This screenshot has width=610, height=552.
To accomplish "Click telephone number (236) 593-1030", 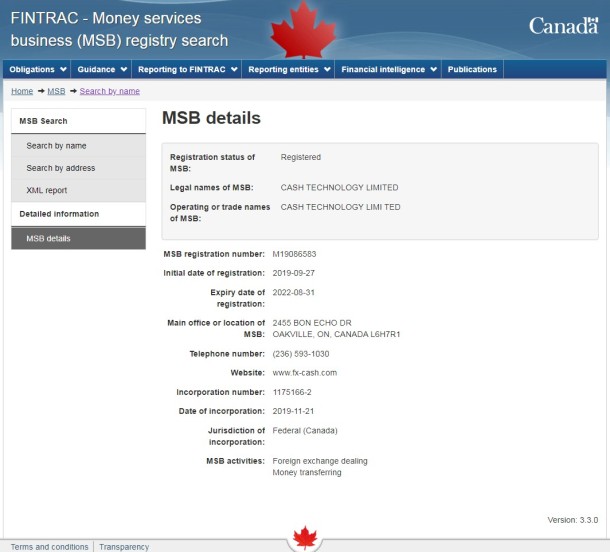I will (x=301, y=354).
